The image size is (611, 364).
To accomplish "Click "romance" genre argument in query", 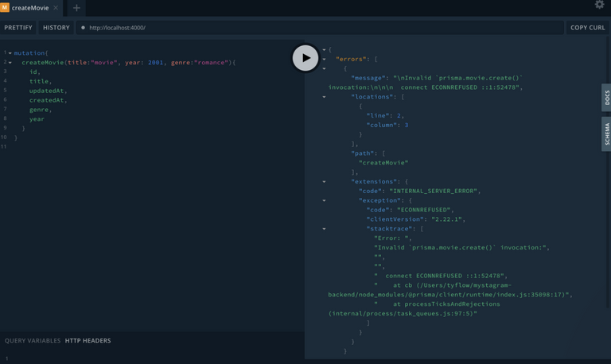I will coord(211,63).
